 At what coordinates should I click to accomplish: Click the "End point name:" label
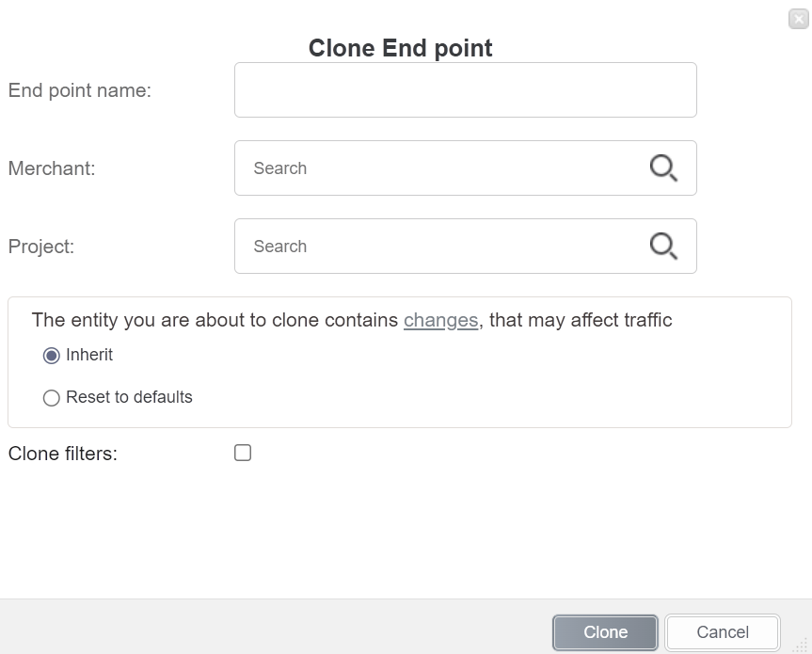80,90
